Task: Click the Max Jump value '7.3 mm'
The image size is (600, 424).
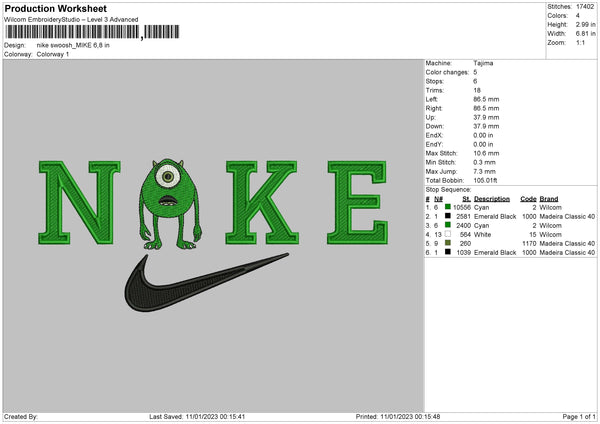Action: click(484, 171)
